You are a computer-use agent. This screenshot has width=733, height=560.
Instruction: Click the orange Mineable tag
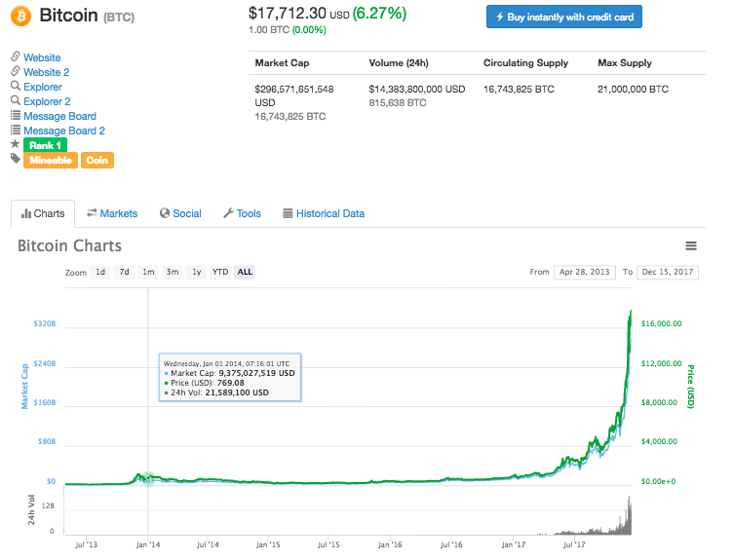[51, 160]
